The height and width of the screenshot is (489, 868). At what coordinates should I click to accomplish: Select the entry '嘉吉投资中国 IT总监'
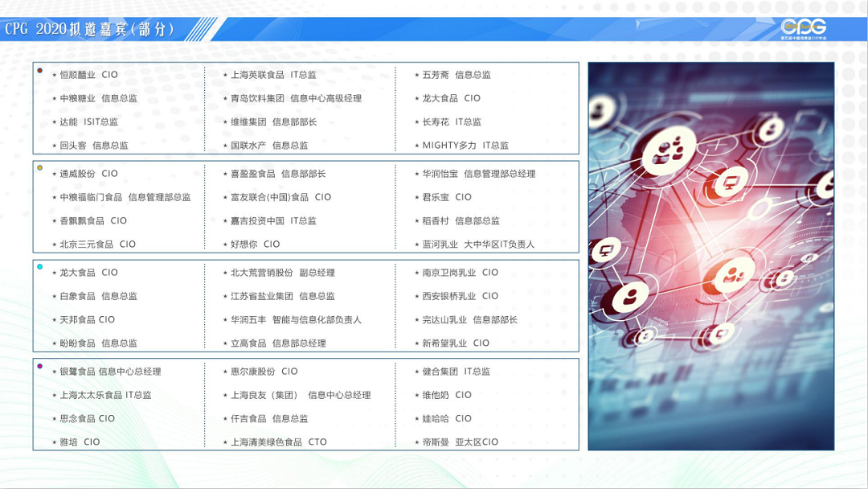click(x=273, y=221)
